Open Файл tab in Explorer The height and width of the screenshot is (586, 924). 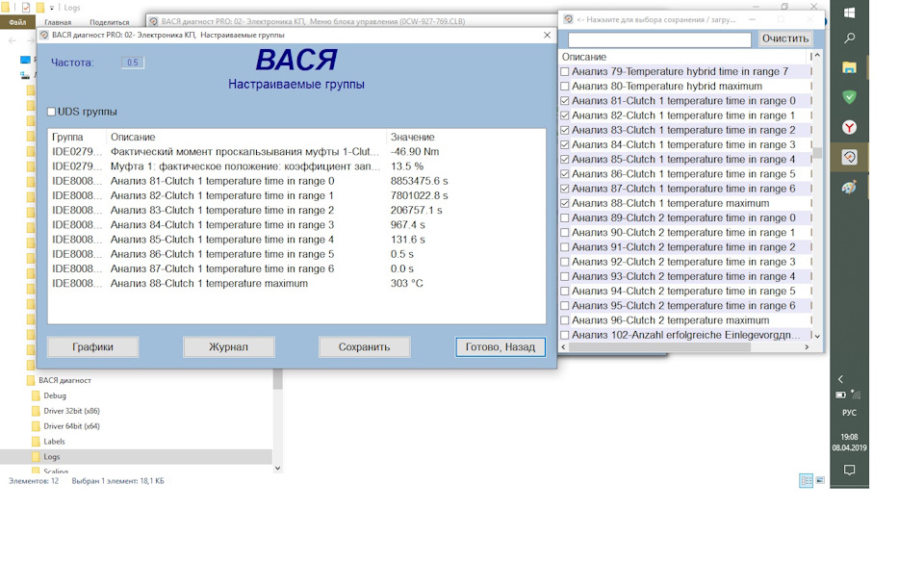pyautogui.click(x=17, y=22)
